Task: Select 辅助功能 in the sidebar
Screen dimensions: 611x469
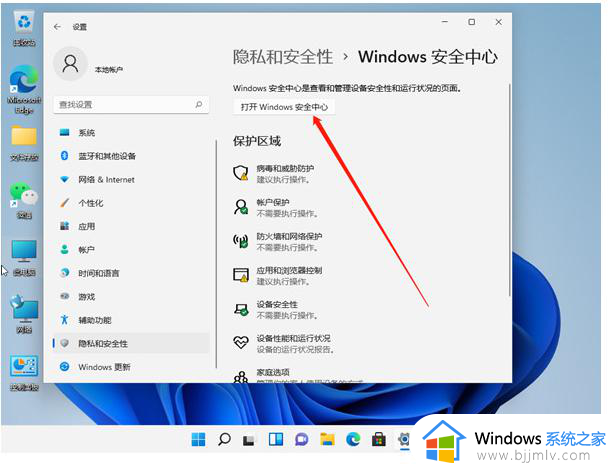Action: tap(131, 320)
